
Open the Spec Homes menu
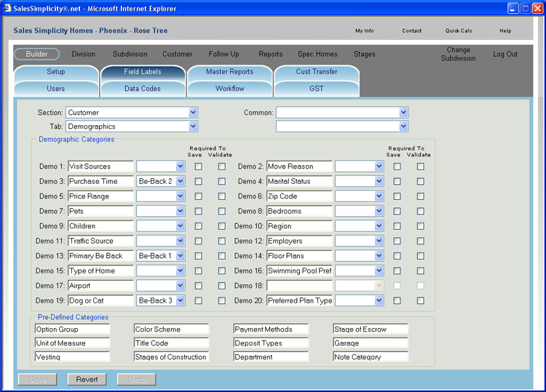coord(317,55)
